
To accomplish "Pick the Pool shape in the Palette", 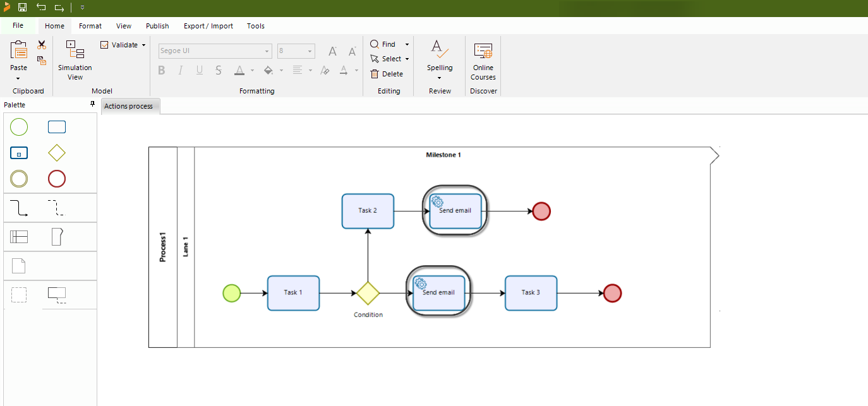I will [x=19, y=237].
